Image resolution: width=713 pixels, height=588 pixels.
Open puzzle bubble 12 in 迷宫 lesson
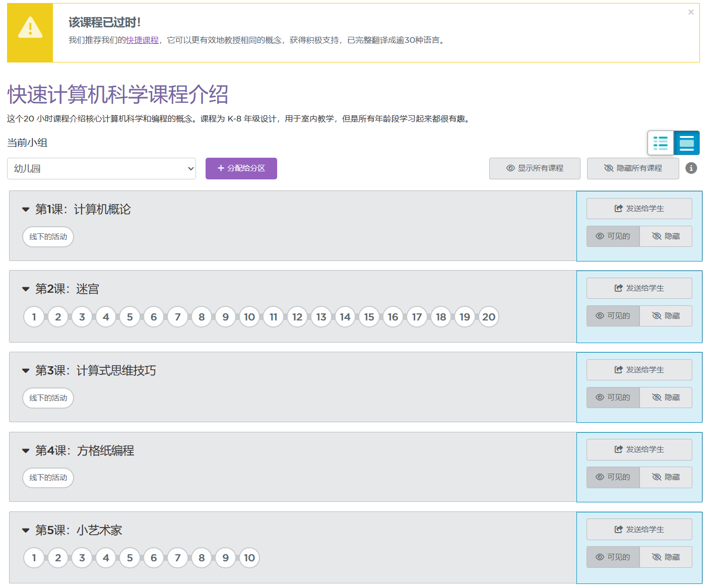pyautogui.click(x=297, y=317)
